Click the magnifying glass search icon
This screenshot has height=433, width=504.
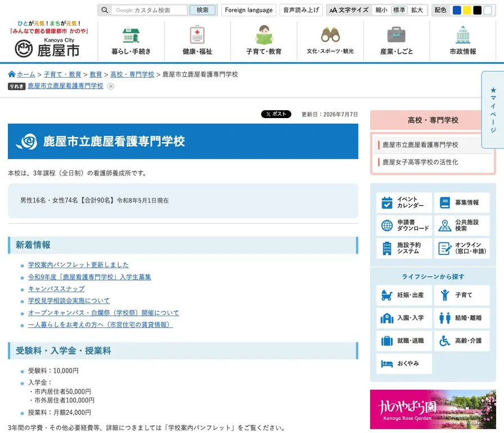(105, 10)
